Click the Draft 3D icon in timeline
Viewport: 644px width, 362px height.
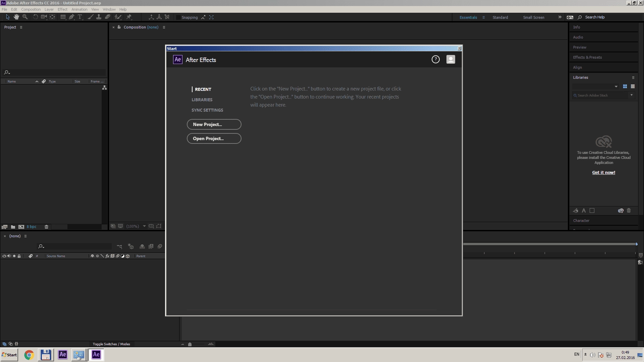click(131, 246)
